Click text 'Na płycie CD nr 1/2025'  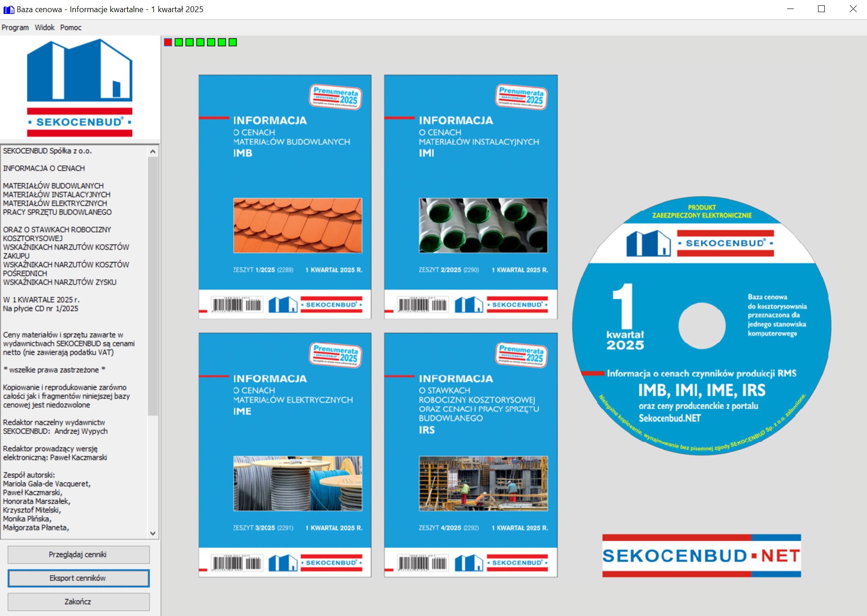tap(41, 309)
